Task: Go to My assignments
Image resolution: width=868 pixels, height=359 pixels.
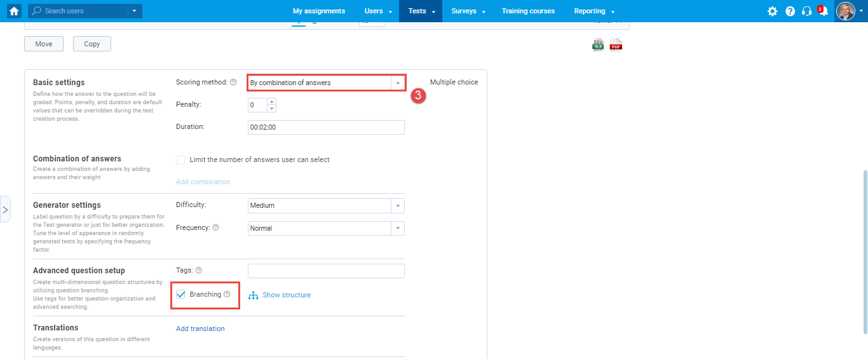Action: click(319, 11)
